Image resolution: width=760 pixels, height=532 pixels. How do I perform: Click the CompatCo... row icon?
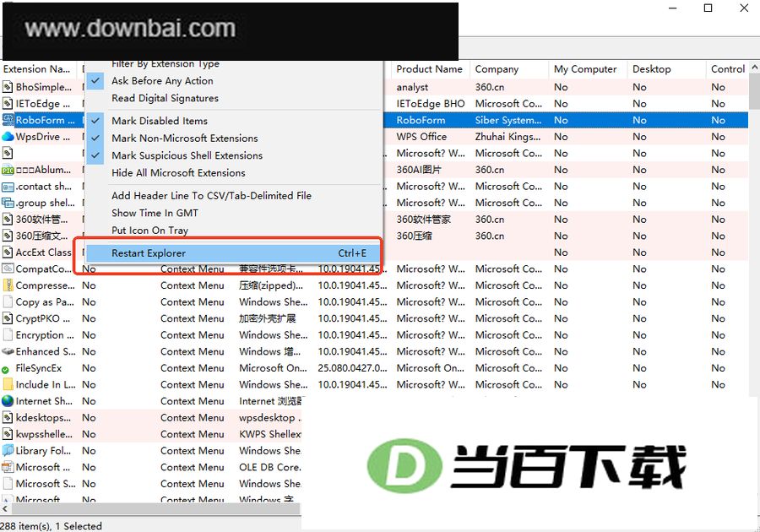click(8, 269)
